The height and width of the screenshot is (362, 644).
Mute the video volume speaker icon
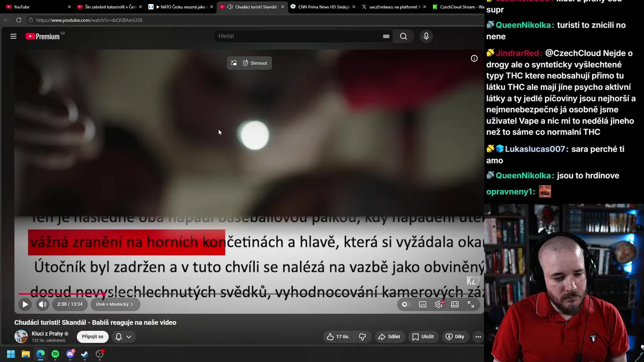(43, 304)
